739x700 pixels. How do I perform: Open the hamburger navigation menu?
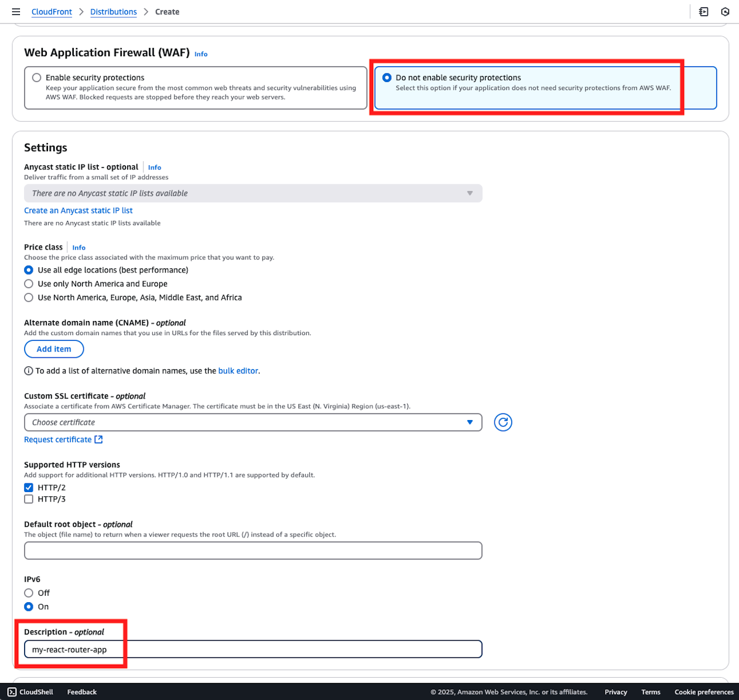[16, 12]
